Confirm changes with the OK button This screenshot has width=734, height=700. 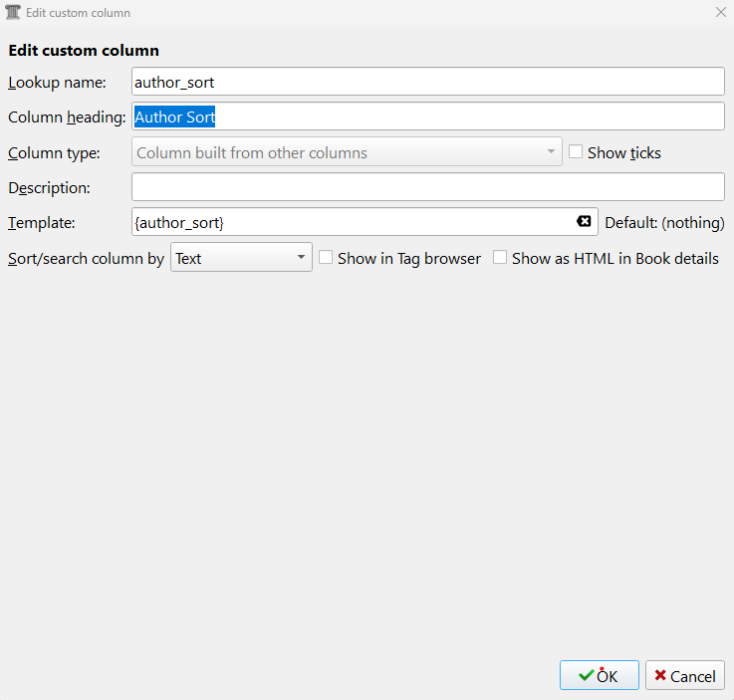(599, 676)
